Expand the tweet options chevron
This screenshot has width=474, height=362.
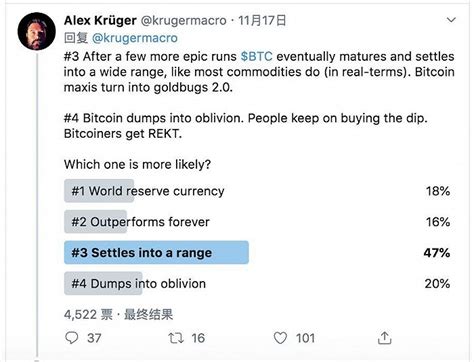tap(451, 20)
